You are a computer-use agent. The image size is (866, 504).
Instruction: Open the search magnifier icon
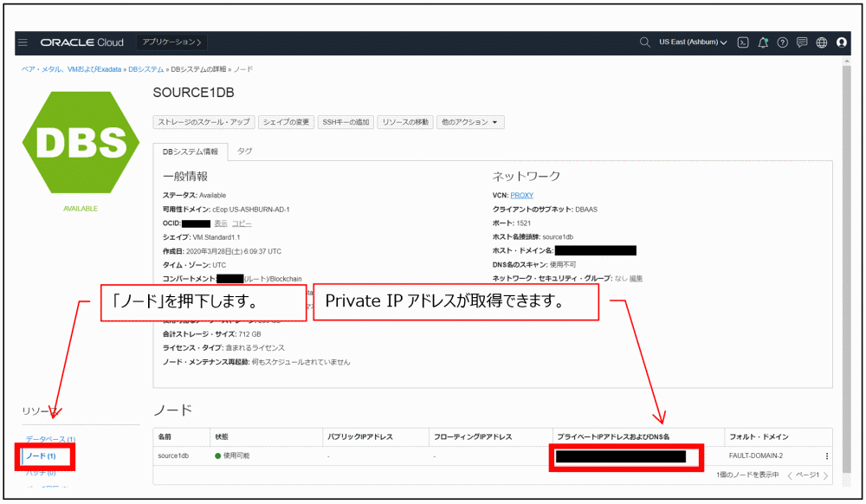tap(644, 42)
